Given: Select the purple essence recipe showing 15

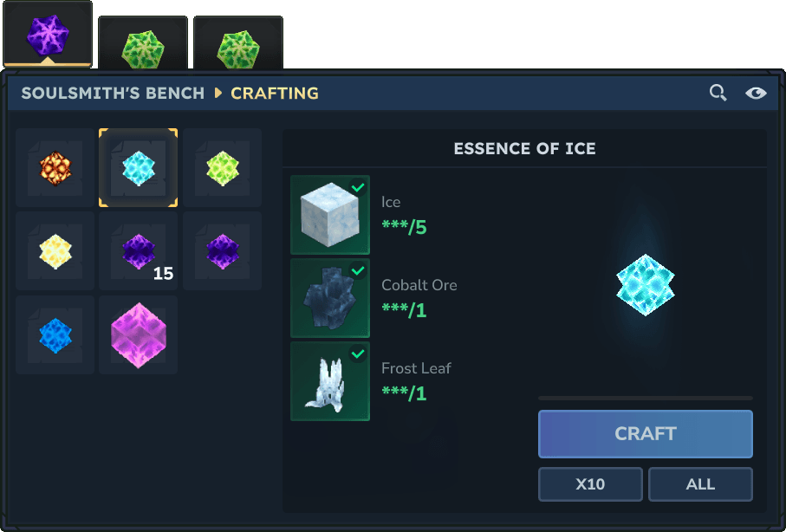Looking at the screenshot, I should 138,250.
